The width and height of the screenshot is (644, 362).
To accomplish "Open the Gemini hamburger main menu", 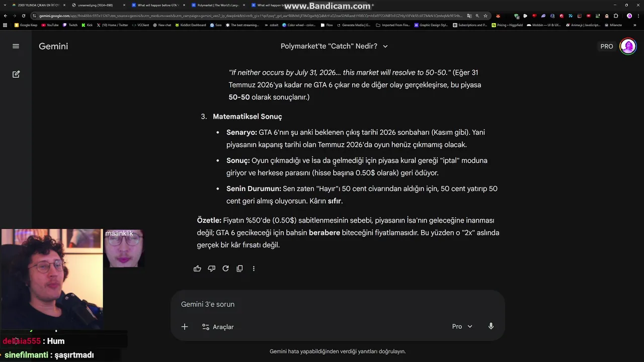I will tap(16, 46).
